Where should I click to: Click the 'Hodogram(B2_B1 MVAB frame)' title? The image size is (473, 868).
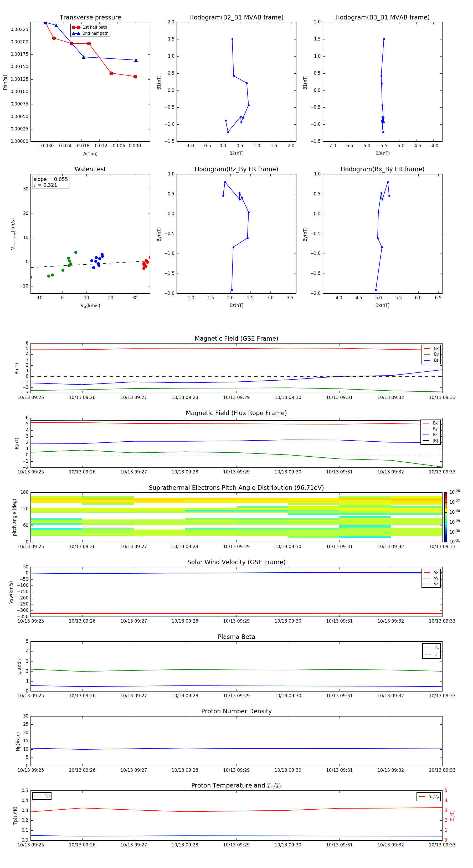click(x=236, y=18)
